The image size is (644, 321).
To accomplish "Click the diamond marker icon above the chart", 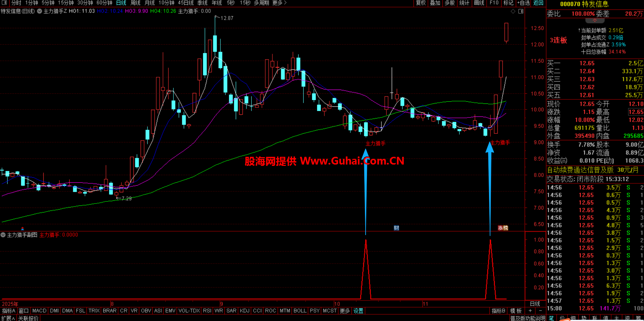I will tap(513, 11).
